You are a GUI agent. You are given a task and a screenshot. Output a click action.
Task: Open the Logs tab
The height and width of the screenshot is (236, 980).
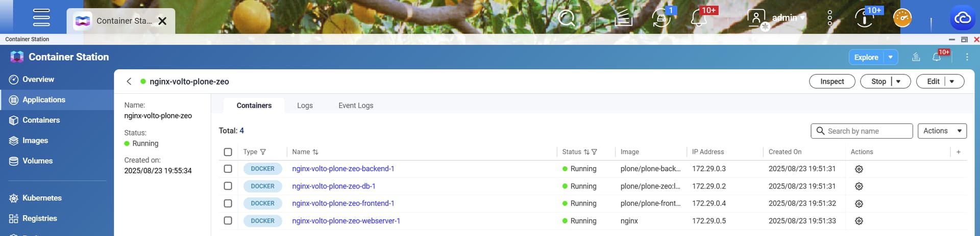tap(305, 106)
